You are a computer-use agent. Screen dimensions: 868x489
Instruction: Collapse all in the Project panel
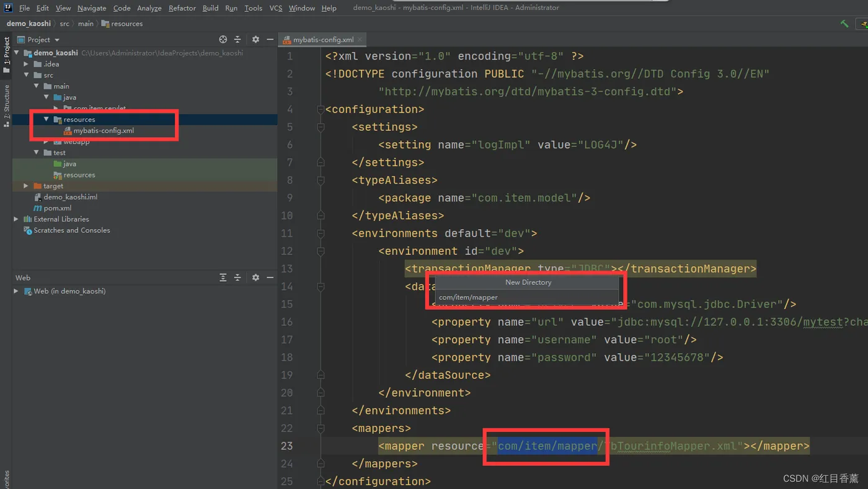click(x=237, y=39)
